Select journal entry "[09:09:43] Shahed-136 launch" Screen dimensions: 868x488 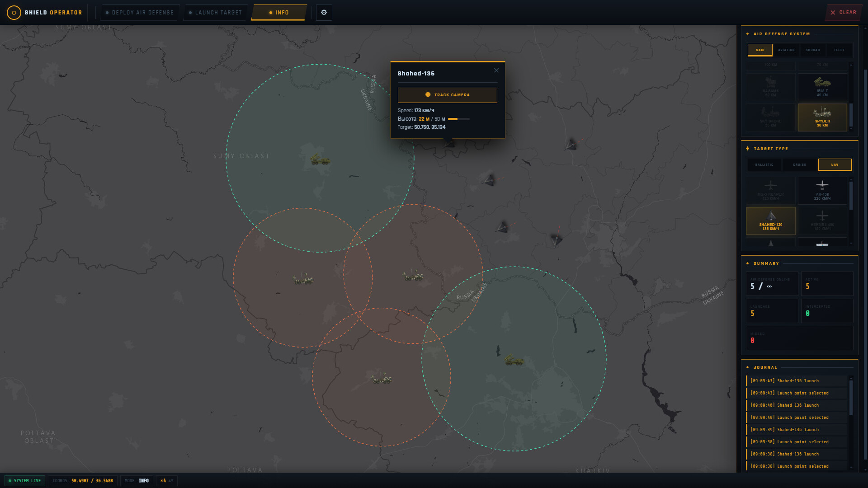(797, 381)
